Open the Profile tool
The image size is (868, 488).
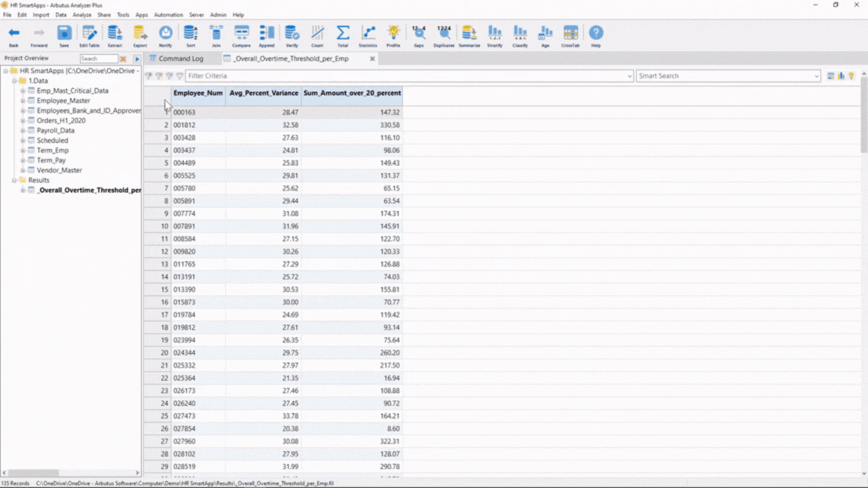pyautogui.click(x=393, y=34)
